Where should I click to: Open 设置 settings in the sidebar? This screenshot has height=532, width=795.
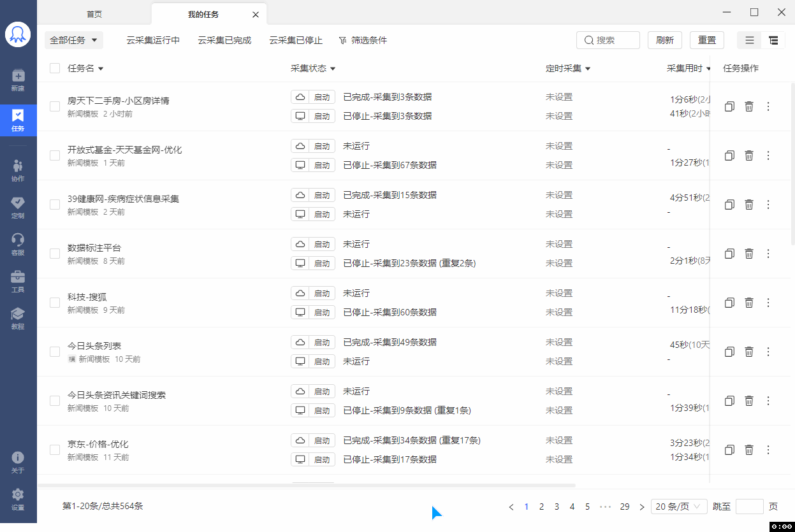[18, 500]
